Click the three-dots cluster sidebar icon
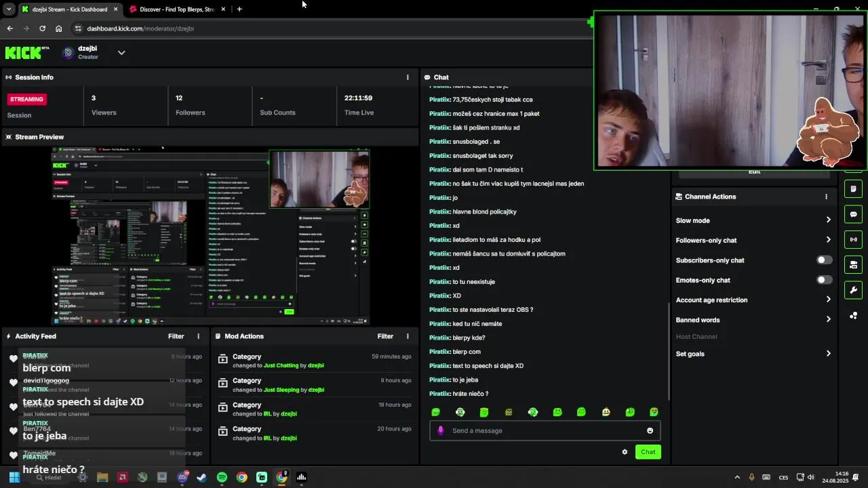868x488 pixels. pos(853,315)
